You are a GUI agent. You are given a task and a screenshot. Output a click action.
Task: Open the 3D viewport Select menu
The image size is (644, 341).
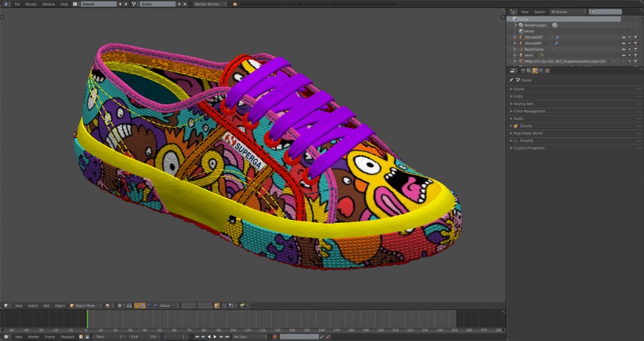pos(33,306)
